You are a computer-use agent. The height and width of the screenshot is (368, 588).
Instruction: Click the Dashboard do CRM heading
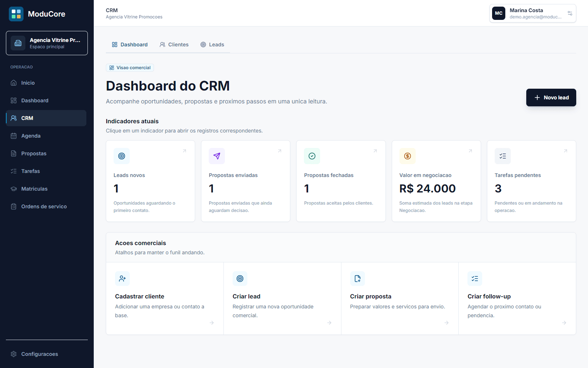coord(168,86)
